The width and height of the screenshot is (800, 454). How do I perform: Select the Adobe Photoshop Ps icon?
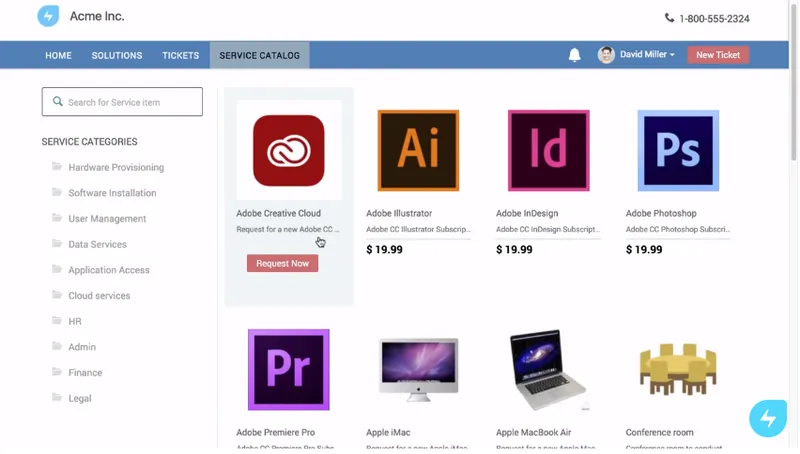click(678, 150)
